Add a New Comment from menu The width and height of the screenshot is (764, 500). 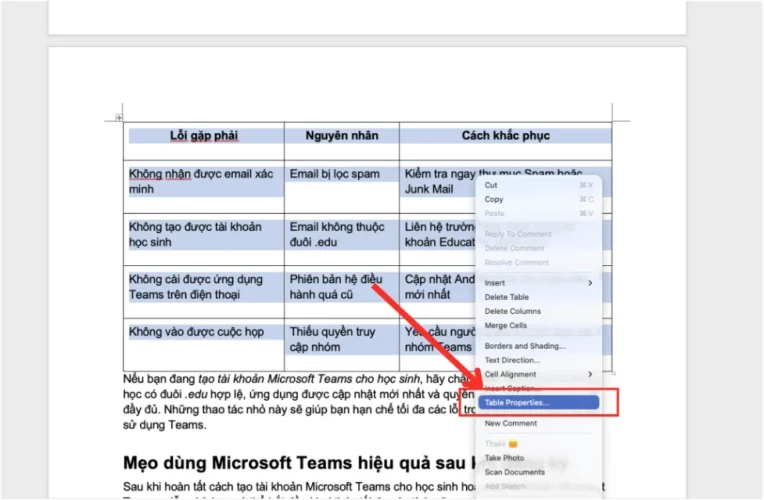511,423
